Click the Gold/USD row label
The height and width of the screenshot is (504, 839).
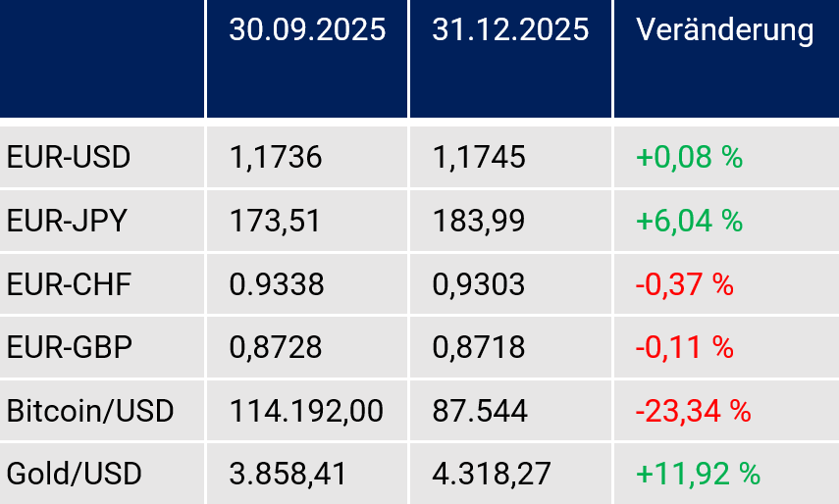pos(75,475)
